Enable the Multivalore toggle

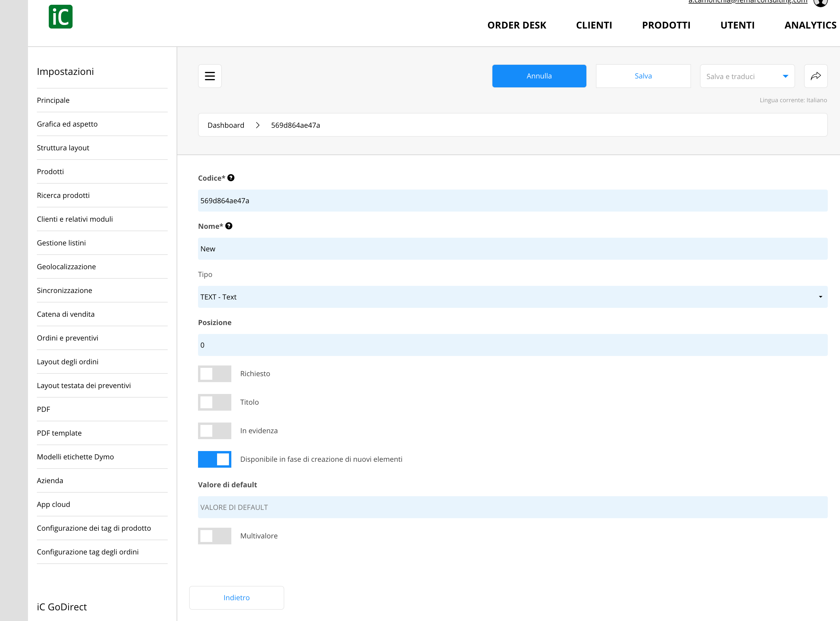pyautogui.click(x=214, y=536)
